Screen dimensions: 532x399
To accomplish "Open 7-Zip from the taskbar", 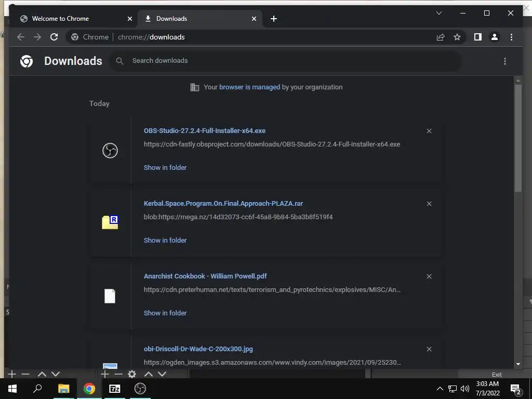I will [x=115, y=389].
